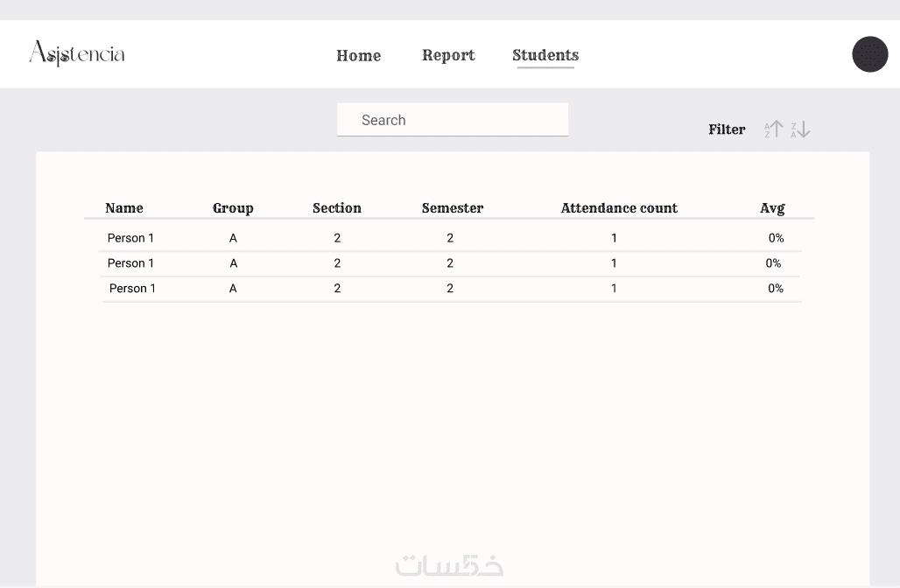Open the Report tab
Screen dimensions: 900x588
pos(448,55)
